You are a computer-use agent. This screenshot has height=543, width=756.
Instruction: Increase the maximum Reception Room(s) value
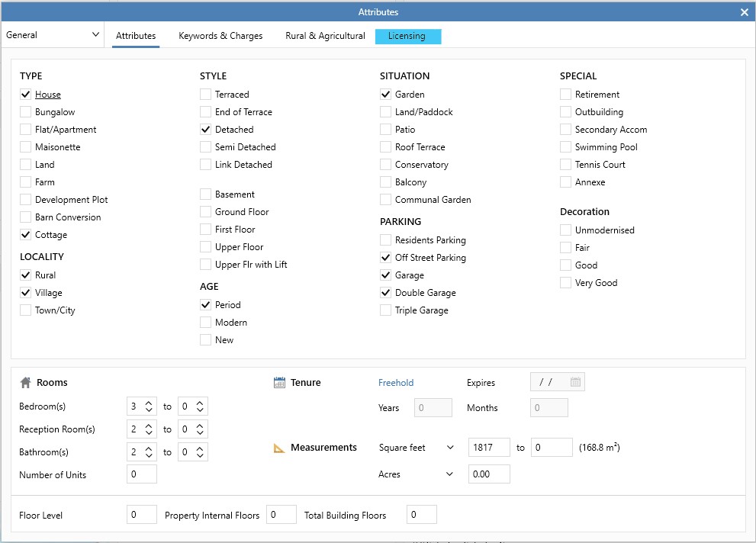click(200, 426)
